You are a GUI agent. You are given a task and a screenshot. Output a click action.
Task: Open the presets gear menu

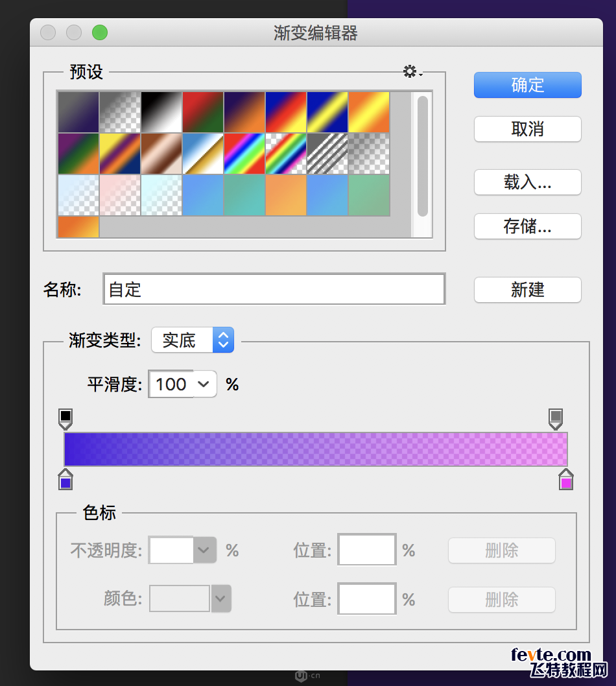pyautogui.click(x=412, y=72)
